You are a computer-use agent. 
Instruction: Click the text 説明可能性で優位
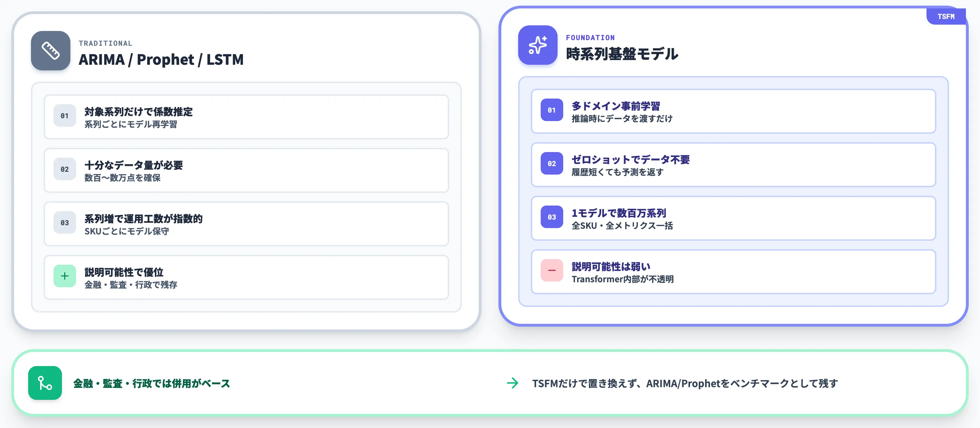(x=124, y=272)
